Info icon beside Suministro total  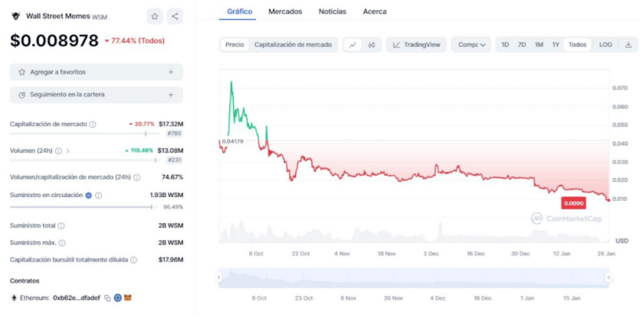[x=61, y=226]
